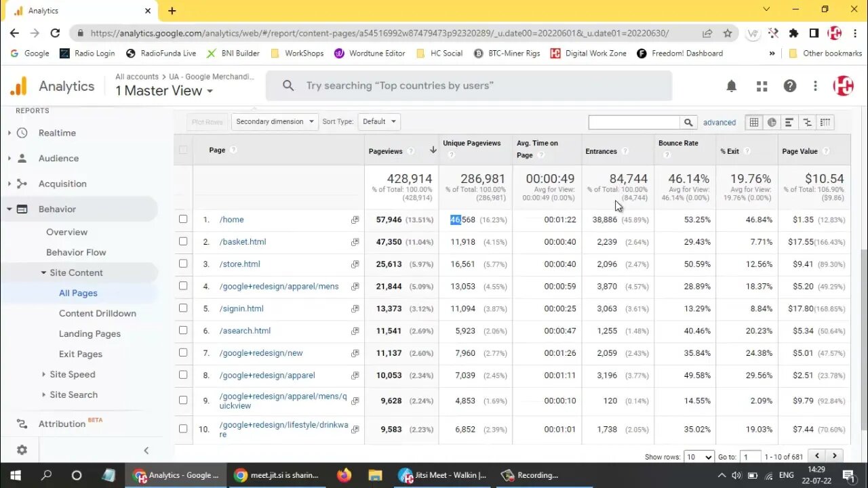Expand Audience reports section

(9, 158)
